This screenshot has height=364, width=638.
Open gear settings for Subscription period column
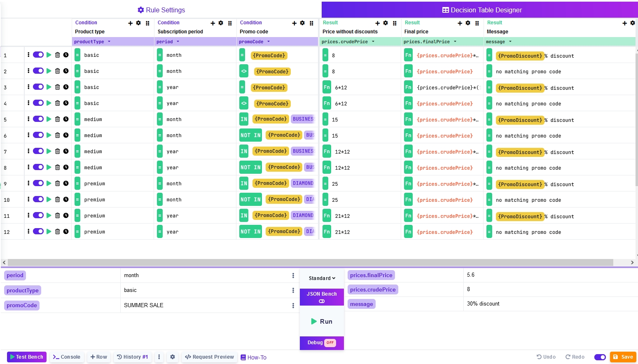click(x=221, y=23)
